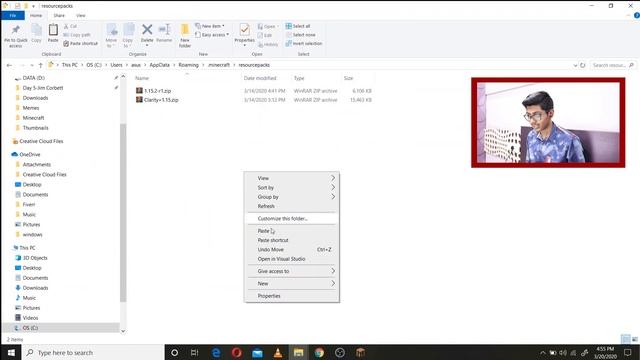The image size is (640, 360).
Task: Select OS (C:) in navigation pane
Action: pos(30,328)
